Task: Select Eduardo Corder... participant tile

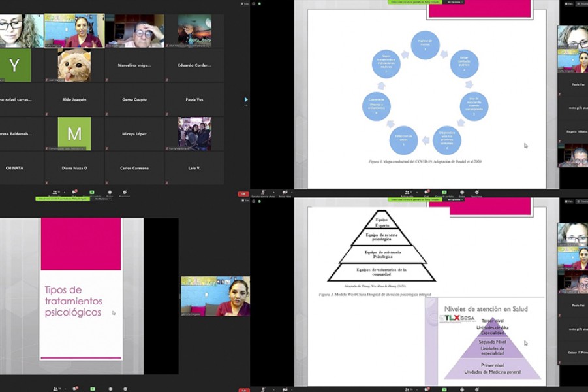Action: point(194,65)
